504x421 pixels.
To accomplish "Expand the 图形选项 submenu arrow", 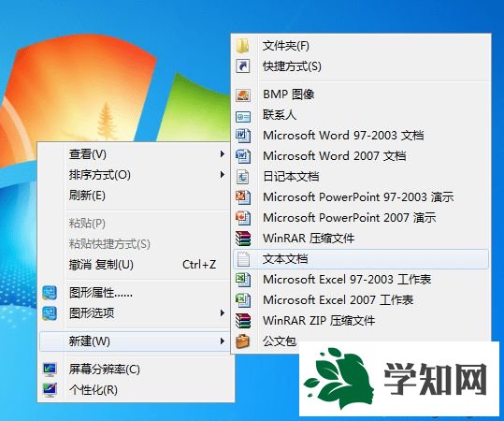I will (x=223, y=312).
